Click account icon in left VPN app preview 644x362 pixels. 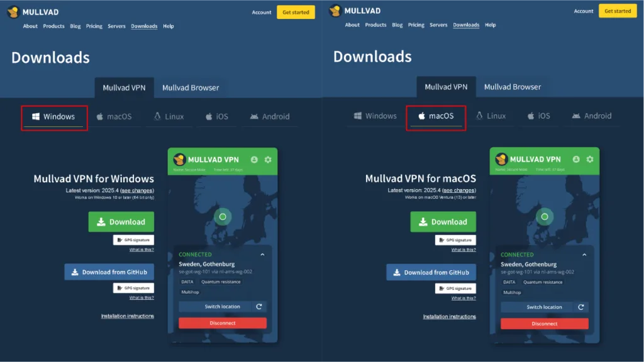coord(254,160)
